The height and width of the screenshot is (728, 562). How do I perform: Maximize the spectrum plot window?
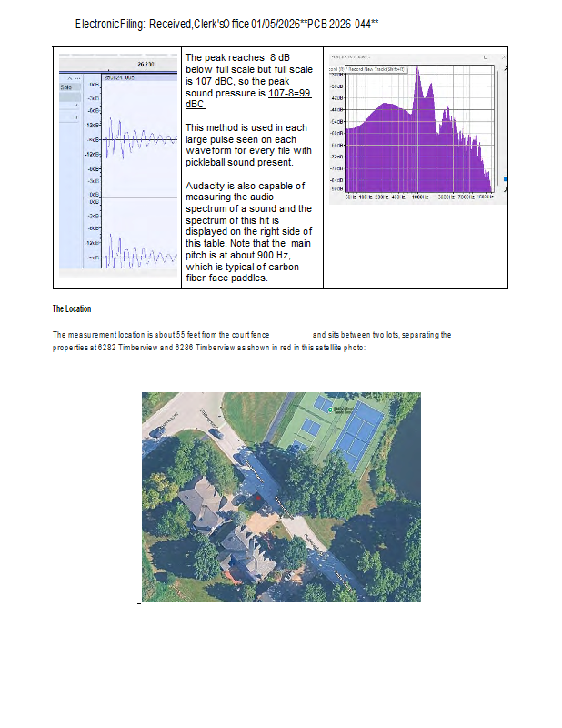[x=486, y=57]
